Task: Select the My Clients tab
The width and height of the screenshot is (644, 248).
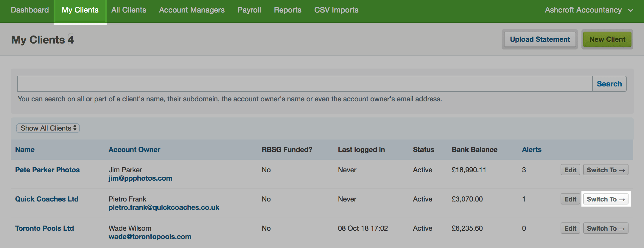Action: pyautogui.click(x=80, y=10)
